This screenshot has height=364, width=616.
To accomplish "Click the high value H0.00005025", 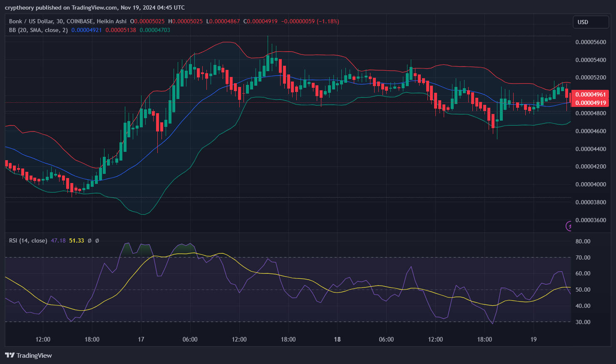I will pyautogui.click(x=185, y=21).
